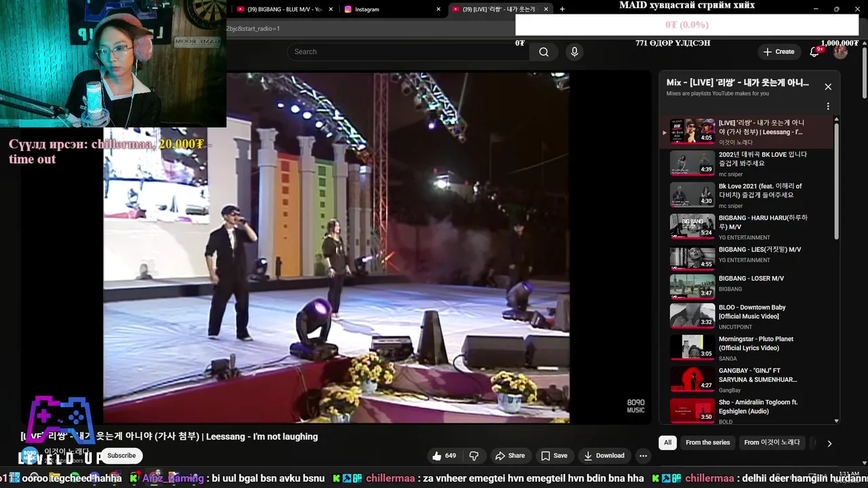868x488 pixels.
Task: Close the Mix playlist panel
Action: (828, 87)
